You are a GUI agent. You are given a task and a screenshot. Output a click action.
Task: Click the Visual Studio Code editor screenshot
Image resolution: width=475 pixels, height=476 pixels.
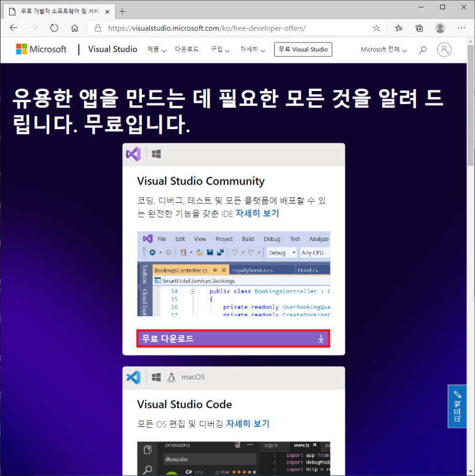click(x=234, y=458)
